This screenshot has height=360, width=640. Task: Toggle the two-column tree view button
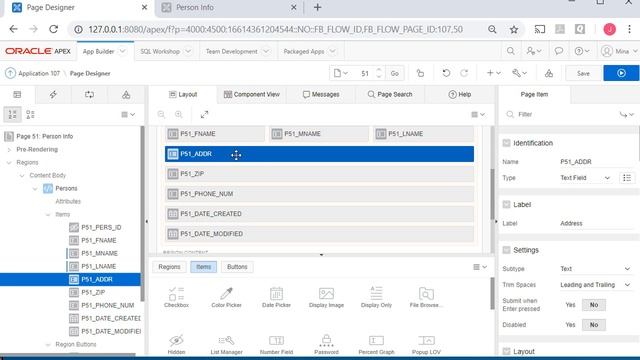[30, 115]
